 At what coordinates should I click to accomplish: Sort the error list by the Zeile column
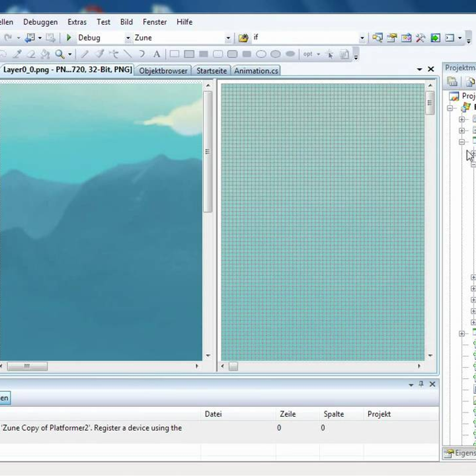click(298, 414)
